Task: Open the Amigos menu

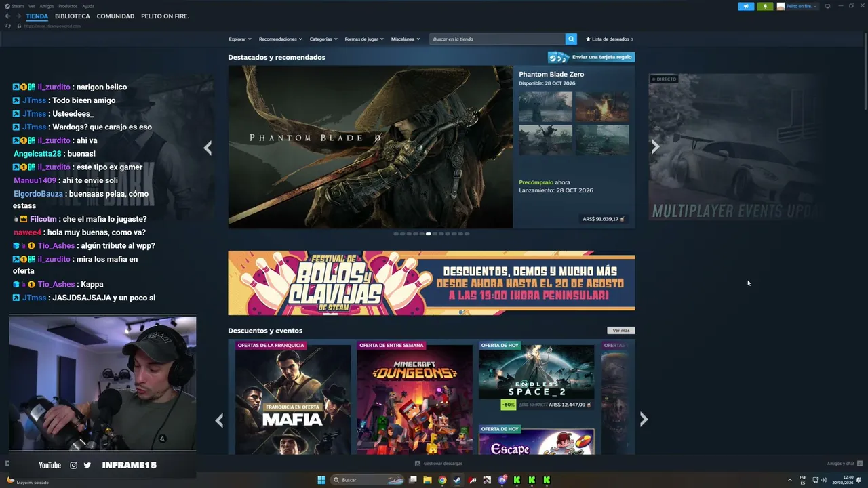Action: click(x=47, y=6)
